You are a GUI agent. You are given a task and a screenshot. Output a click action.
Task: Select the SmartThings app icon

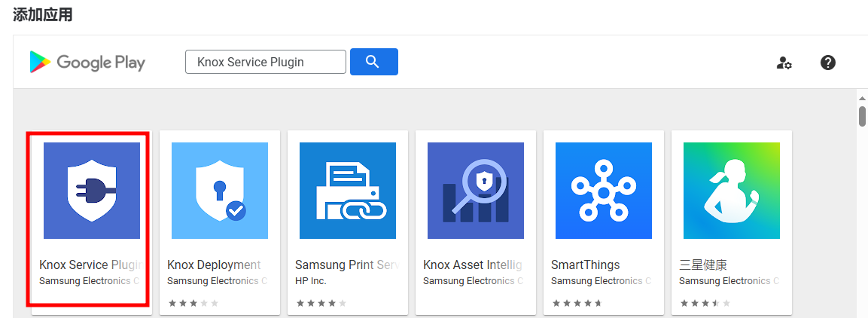click(x=604, y=191)
